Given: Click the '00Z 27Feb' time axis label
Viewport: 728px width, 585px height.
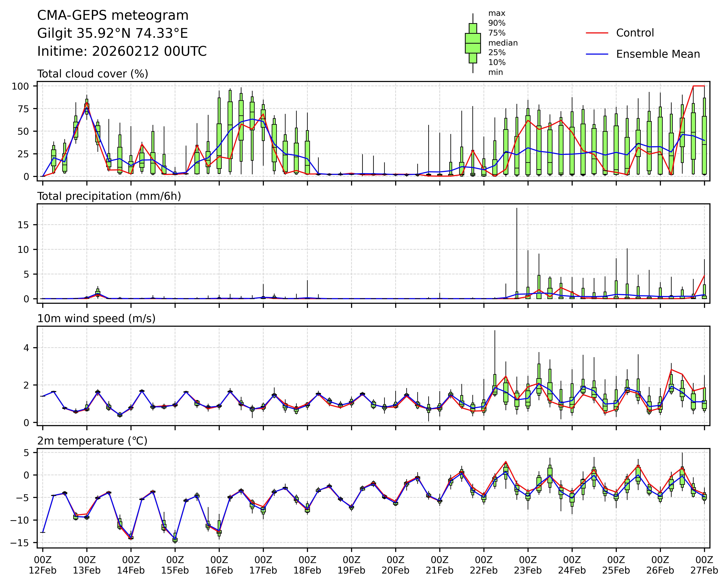Looking at the screenshot, I should coord(704,565).
